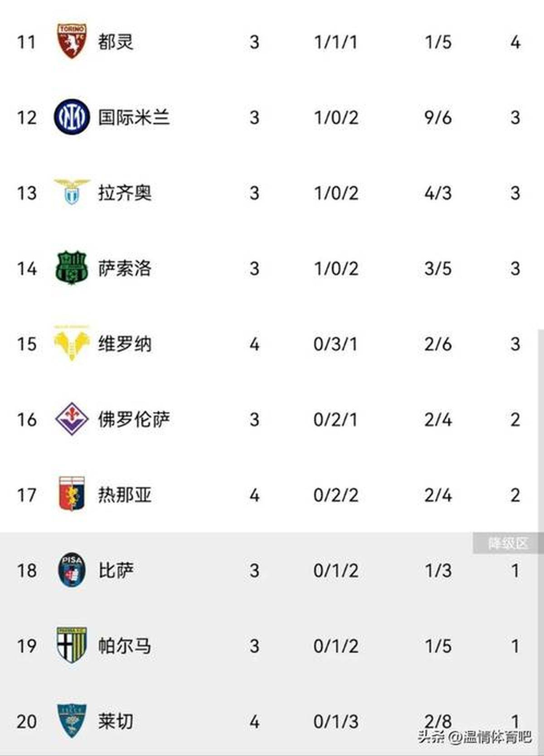Click the Torino club crest

(72, 42)
